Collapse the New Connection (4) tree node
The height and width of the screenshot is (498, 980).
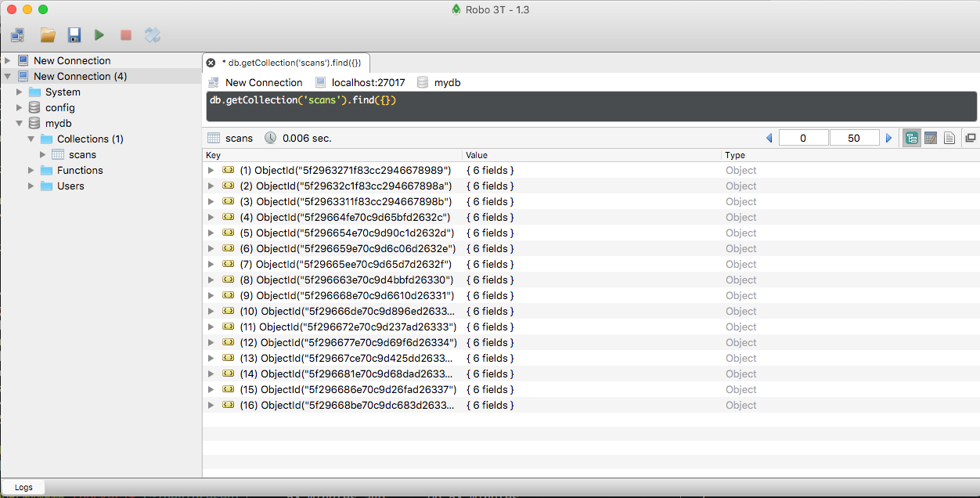(8, 76)
